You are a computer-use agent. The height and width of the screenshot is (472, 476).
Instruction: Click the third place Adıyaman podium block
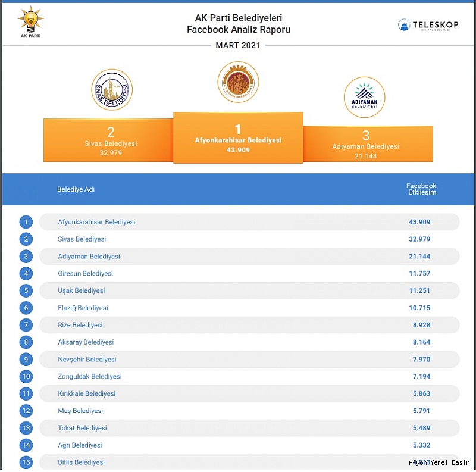[x=368, y=143]
